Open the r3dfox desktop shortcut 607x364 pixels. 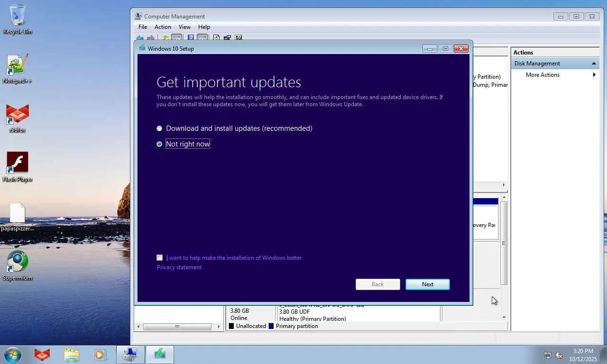(18, 118)
